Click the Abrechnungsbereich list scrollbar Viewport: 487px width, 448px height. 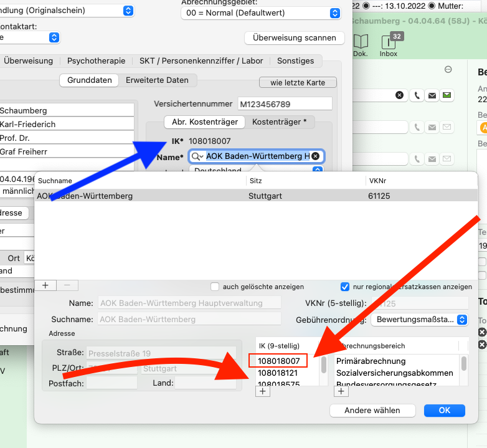(464, 364)
